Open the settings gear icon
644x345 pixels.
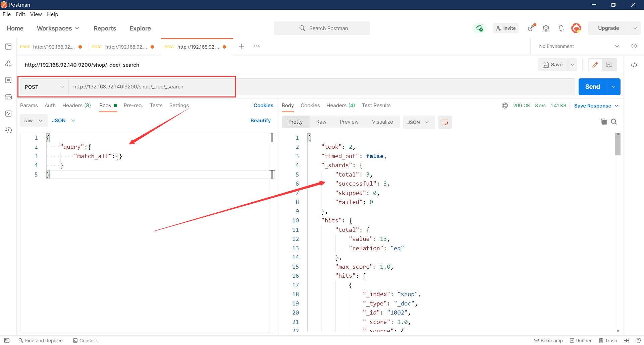546,28
